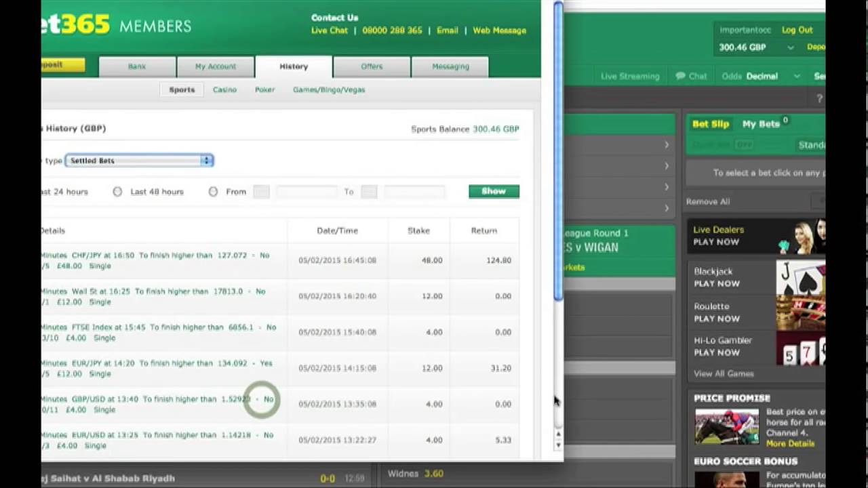Open the Settled Bets type dropdown

[x=139, y=161]
